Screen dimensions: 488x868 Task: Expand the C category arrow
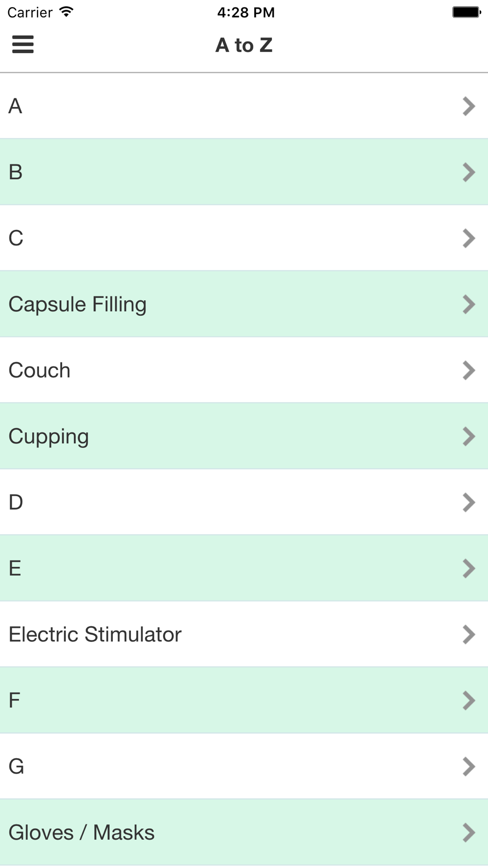tap(468, 238)
